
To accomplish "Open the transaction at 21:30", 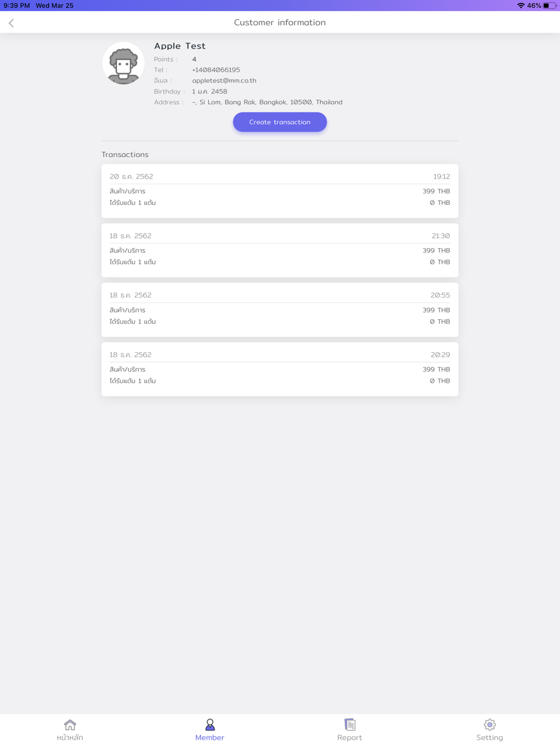I will click(280, 250).
